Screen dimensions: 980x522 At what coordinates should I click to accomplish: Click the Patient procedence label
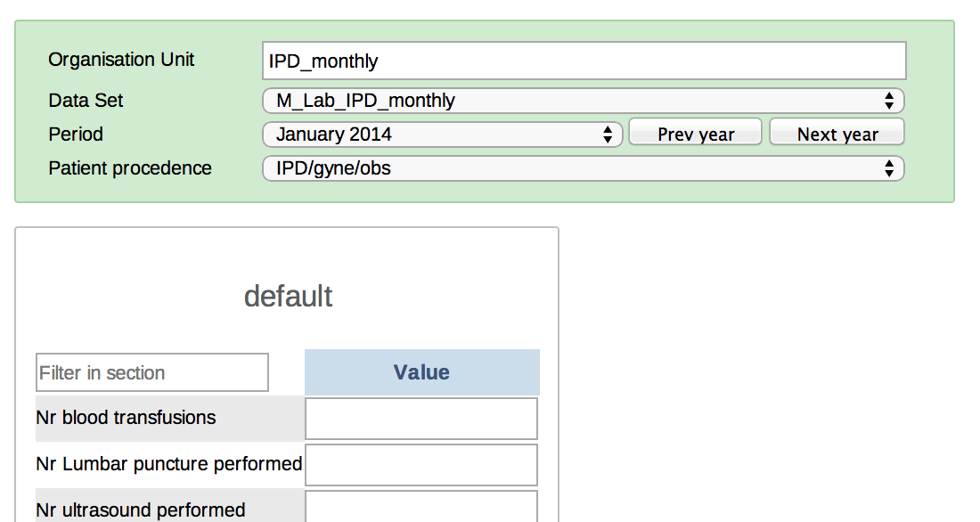pyautogui.click(x=130, y=168)
